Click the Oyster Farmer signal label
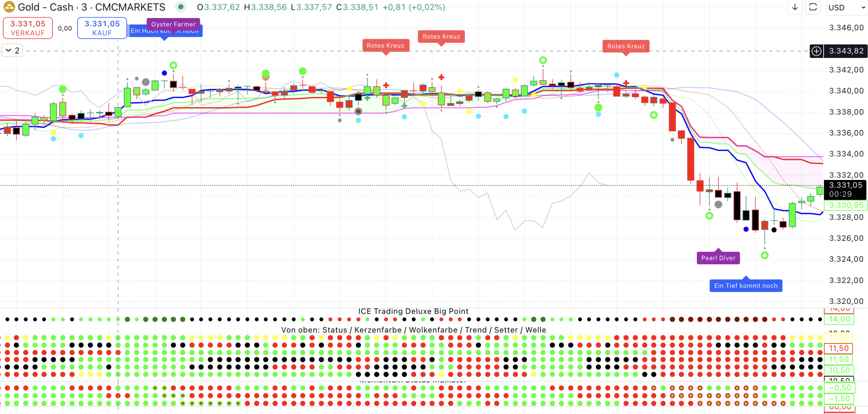This screenshot has height=414, width=868. coord(173,24)
